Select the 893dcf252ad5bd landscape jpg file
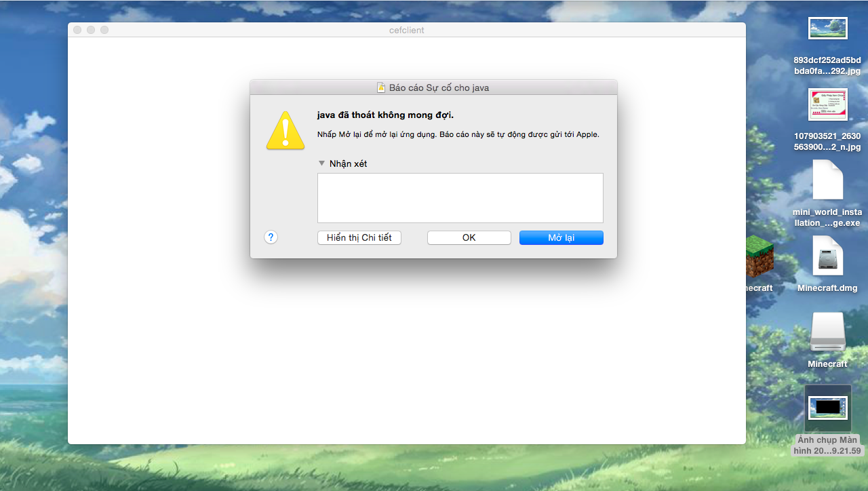Image resolution: width=868 pixels, height=491 pixels. (x=828, y=28)
